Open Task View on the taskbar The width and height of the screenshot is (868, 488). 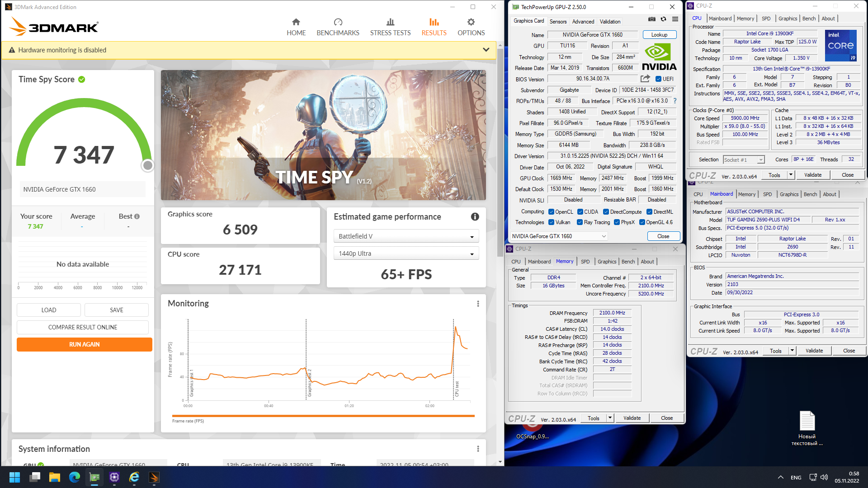(35, 477)
